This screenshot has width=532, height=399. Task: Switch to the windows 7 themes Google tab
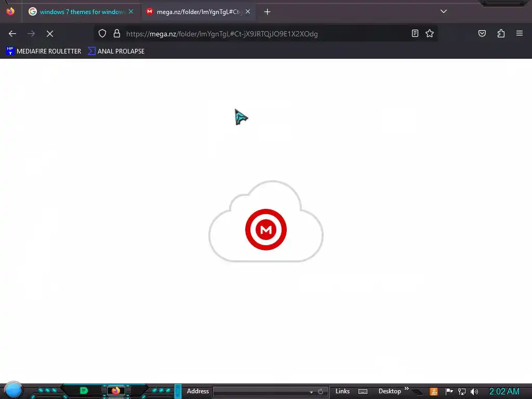pyautogui.click(x=81, y=12)
